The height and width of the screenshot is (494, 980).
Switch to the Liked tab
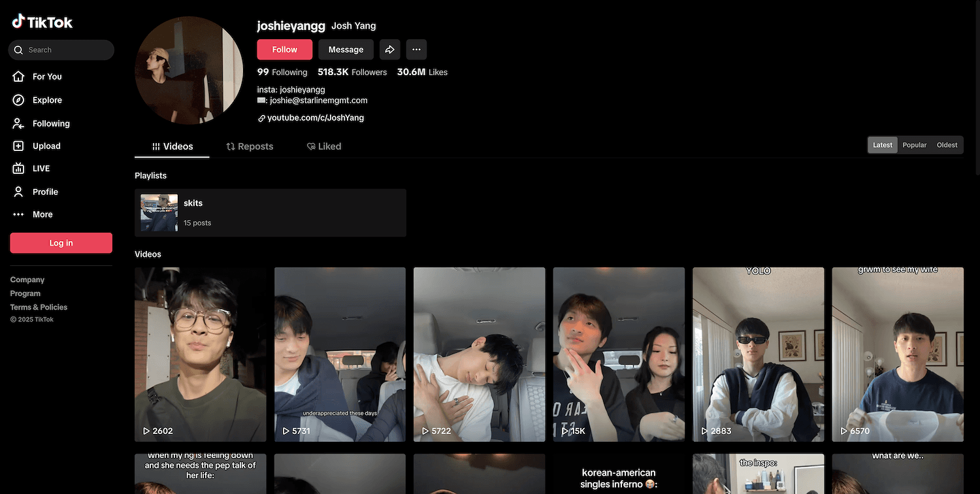[324, 146]
